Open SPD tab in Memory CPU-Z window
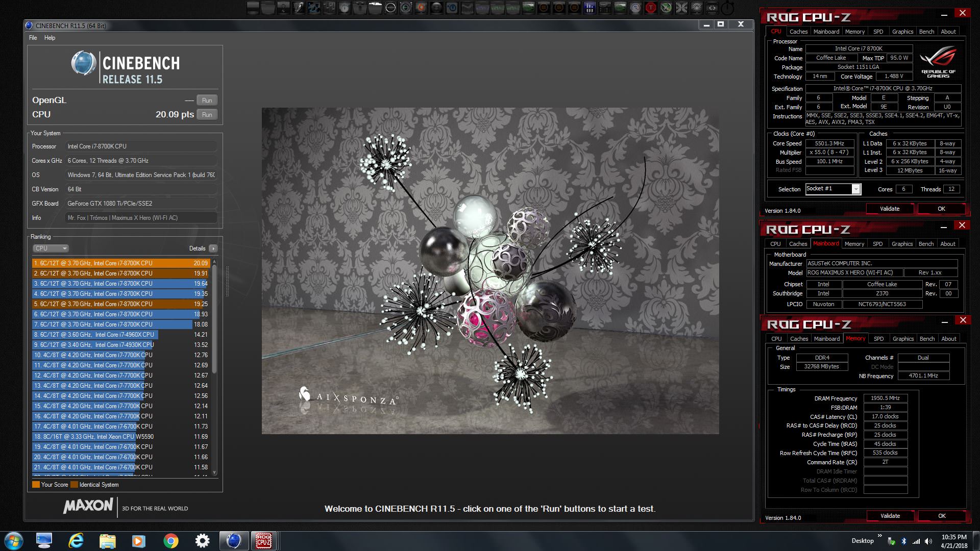The width and height of the screenshot is (980, 551). click(878, 339)
